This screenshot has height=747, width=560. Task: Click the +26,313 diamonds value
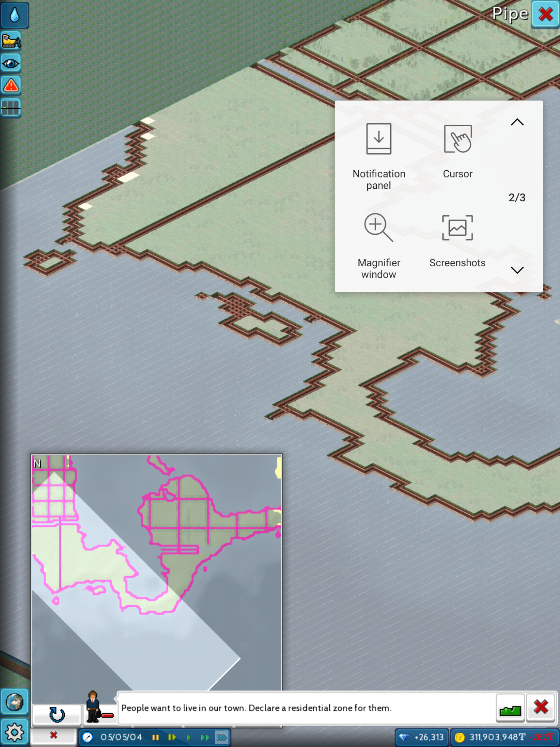pos(429,737)
